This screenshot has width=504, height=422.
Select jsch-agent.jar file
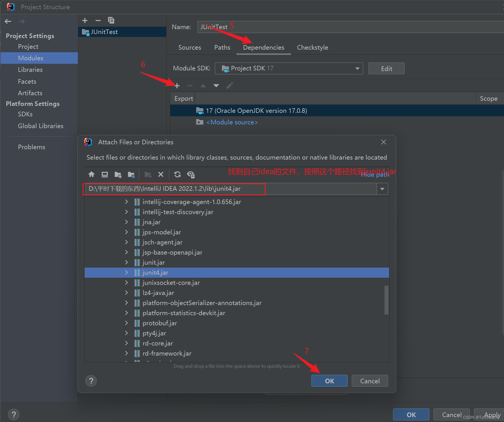(237, 242)
